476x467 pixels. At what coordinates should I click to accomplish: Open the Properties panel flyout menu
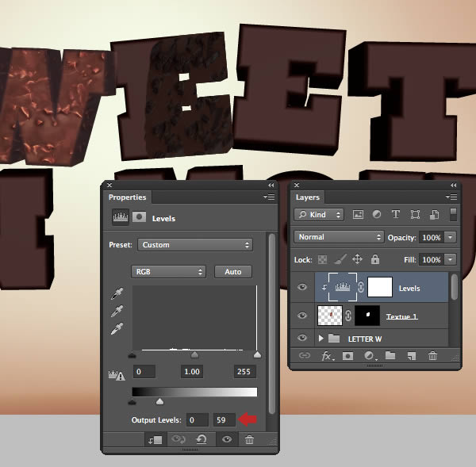(x=269, y=197)
